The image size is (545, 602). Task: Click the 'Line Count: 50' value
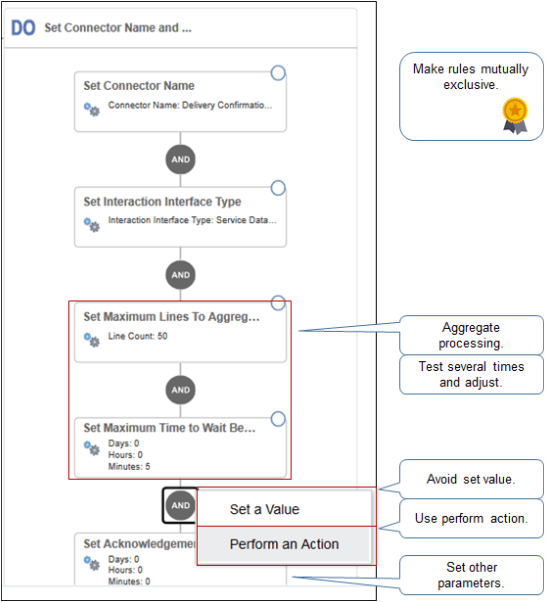click(138, 336)
